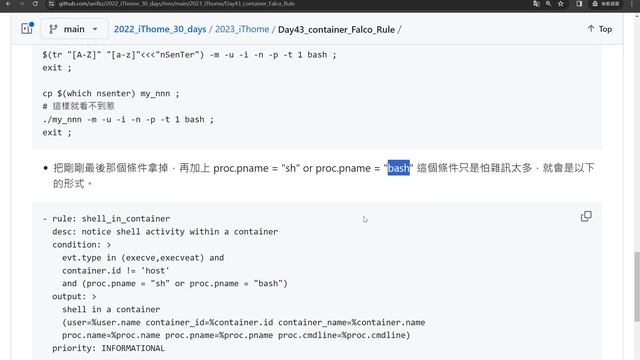Open the main branch dropdown
The image size is (640, 360).
(74, 29)
